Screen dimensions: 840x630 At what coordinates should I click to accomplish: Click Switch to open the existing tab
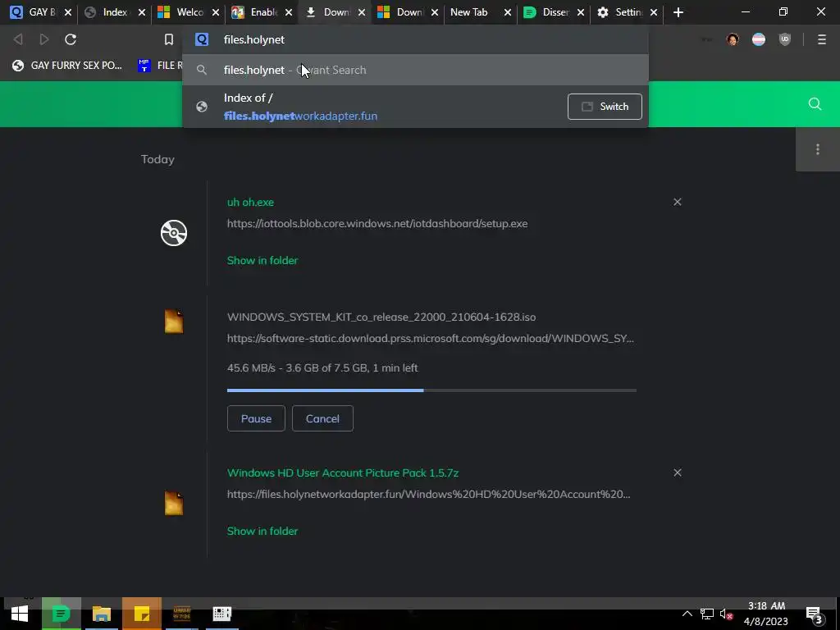605,107
